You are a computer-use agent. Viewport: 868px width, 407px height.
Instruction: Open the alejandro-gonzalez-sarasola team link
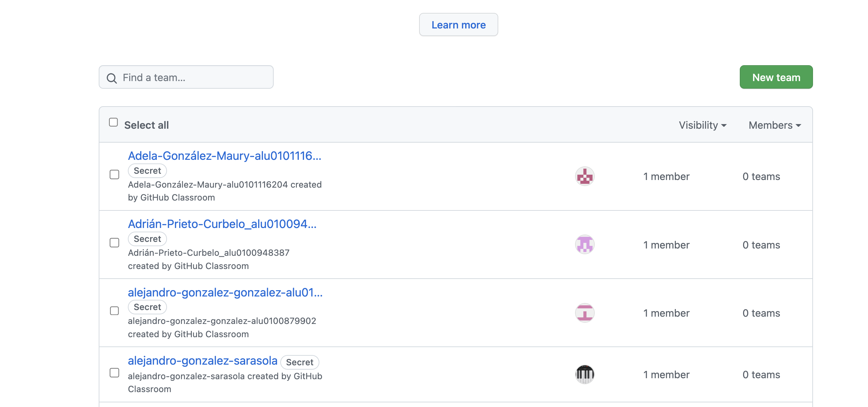202,361
